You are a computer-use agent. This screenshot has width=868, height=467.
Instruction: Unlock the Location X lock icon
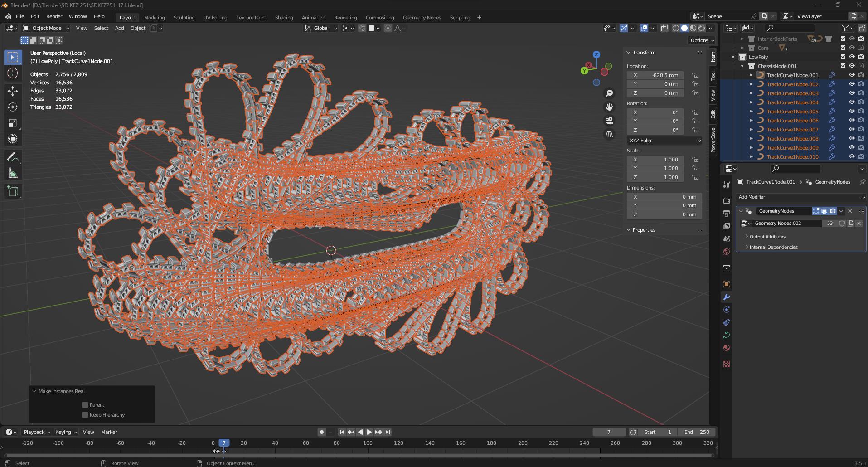[x=695, y=75]
